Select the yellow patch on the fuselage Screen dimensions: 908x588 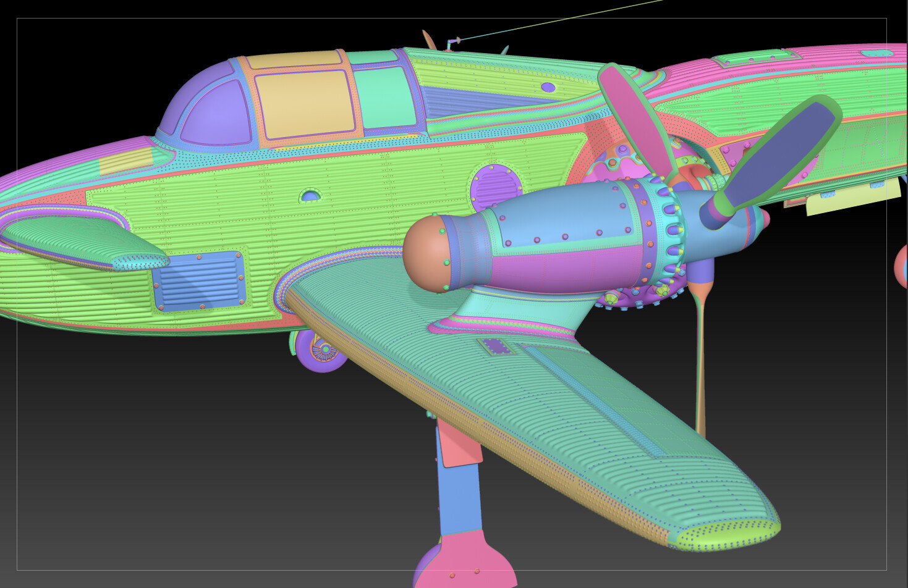[x=126, y=161]
